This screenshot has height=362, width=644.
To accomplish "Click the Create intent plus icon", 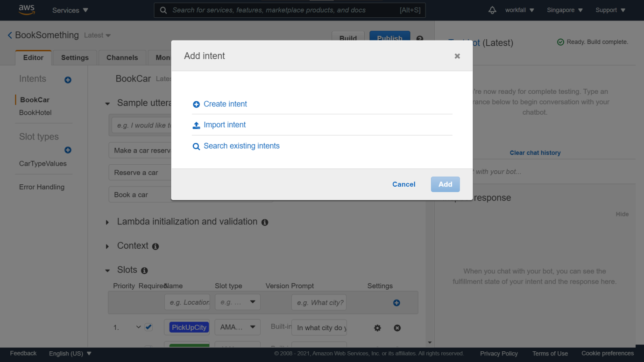I will pos(196,104).
